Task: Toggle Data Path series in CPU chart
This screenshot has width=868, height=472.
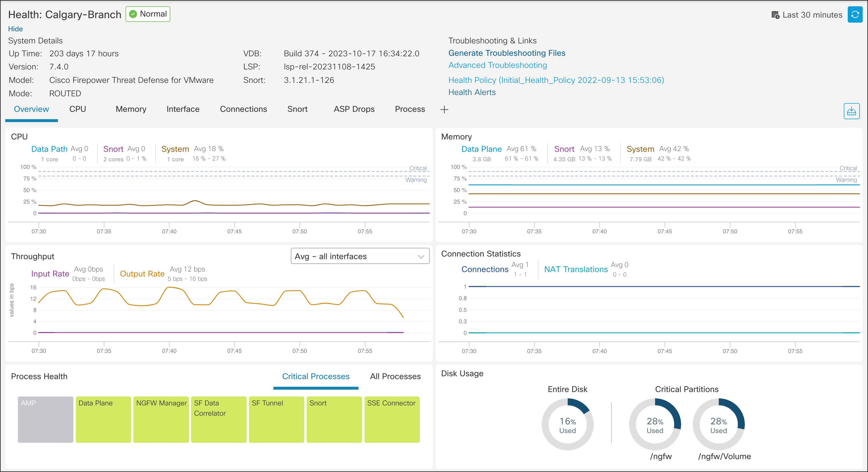Action: click(x=49, y=149)
